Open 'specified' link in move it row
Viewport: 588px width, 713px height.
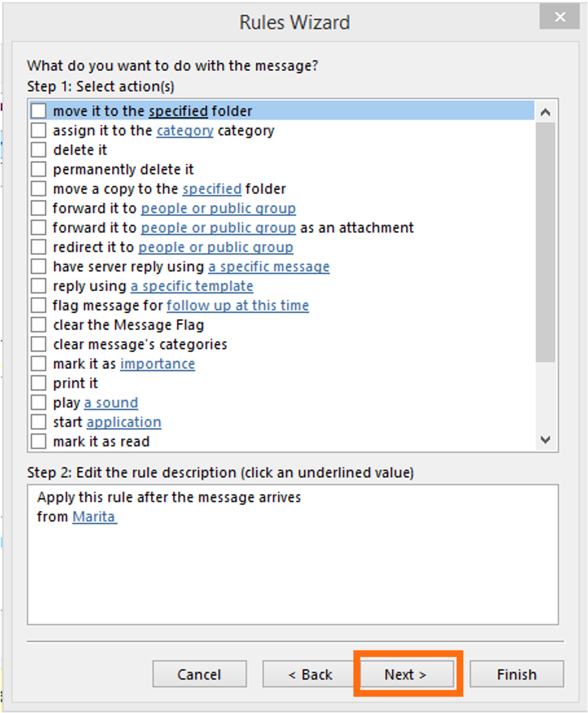[178, 111]
